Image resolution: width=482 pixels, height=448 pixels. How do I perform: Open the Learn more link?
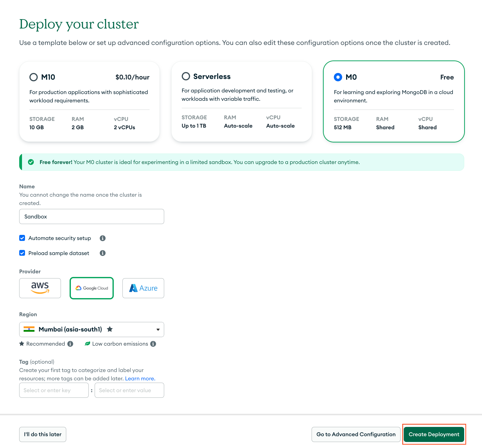(x=140, y=379)
